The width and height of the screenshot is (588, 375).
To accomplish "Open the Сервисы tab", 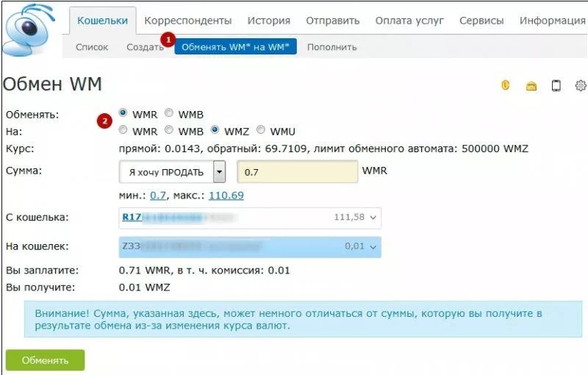I will tap(481, 21).
